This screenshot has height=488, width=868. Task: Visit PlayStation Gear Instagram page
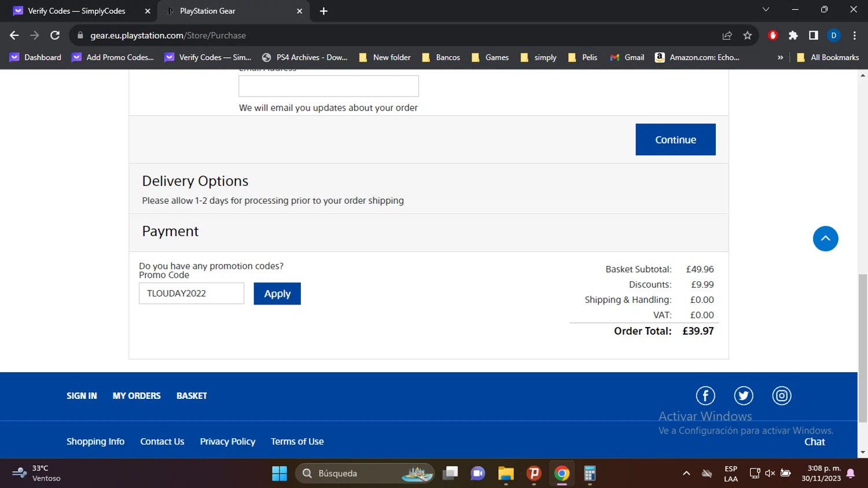click(782, 396)
